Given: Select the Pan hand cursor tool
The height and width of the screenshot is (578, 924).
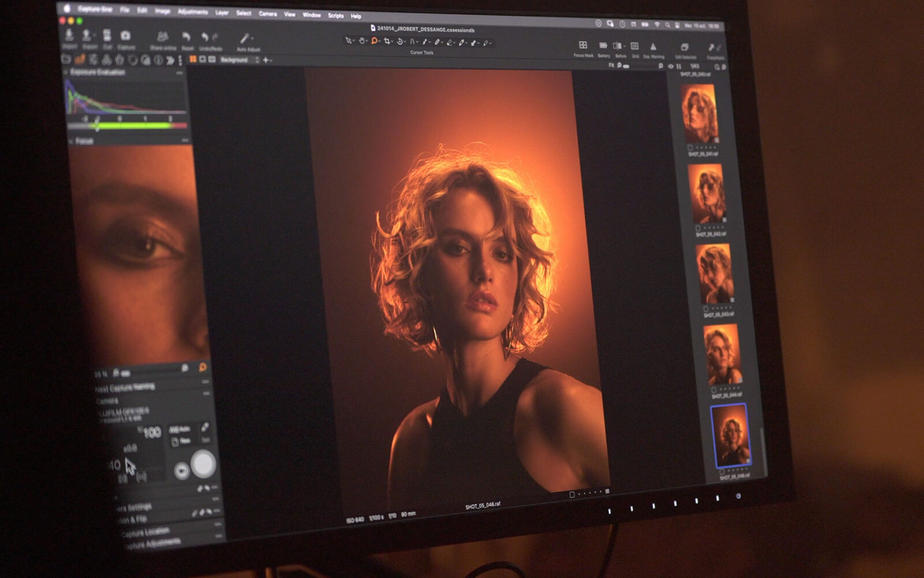Looking at the screenshot, I should click(362, 41).
